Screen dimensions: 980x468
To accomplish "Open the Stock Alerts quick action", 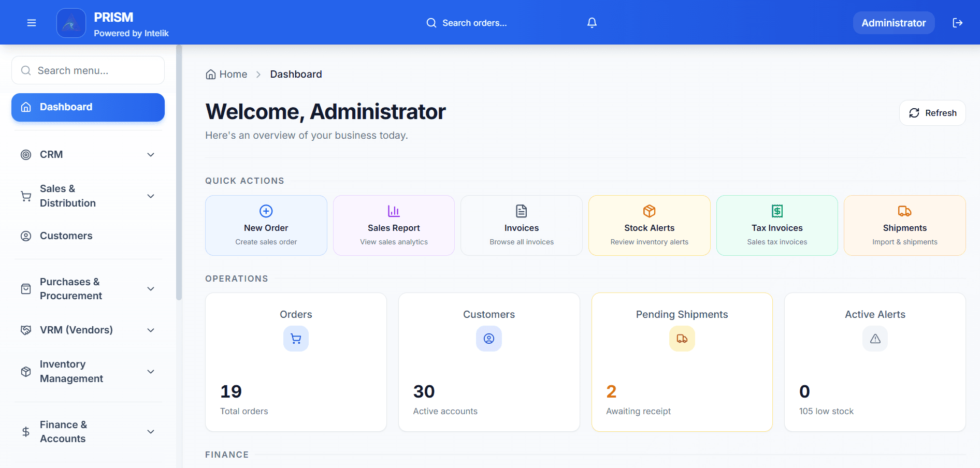I will point(649,225).
